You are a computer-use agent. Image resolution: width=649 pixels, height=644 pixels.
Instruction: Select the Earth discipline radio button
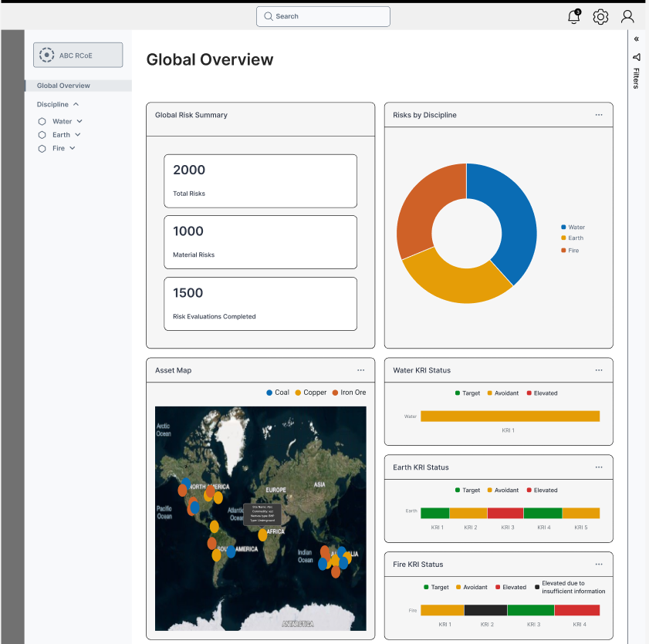(42, 134)
